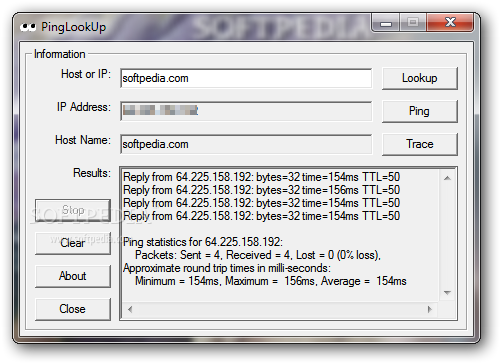Focus the Host or IP input field
The width and height of the screenshot is (501, 364).
tap(246, 78)
